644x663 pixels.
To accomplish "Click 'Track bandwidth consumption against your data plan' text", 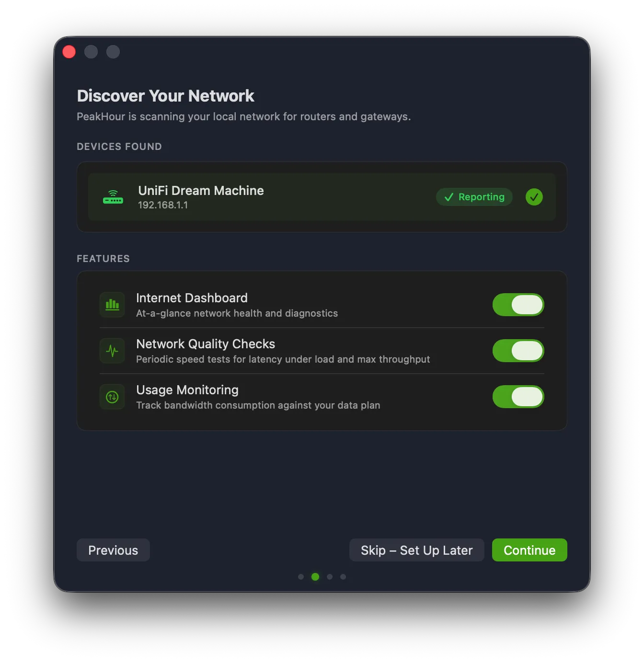I will pyautogui.click(x=258, y=405).
